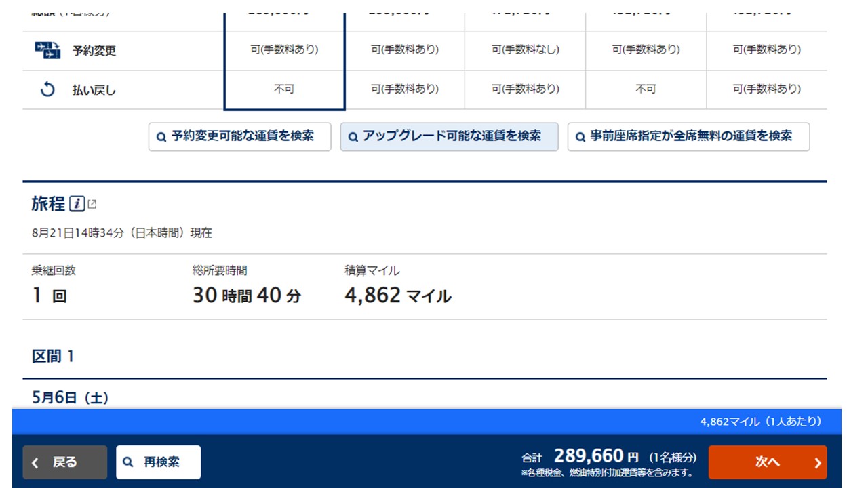Click 不可 refund cell in fourth fare column

coord(646,89)
